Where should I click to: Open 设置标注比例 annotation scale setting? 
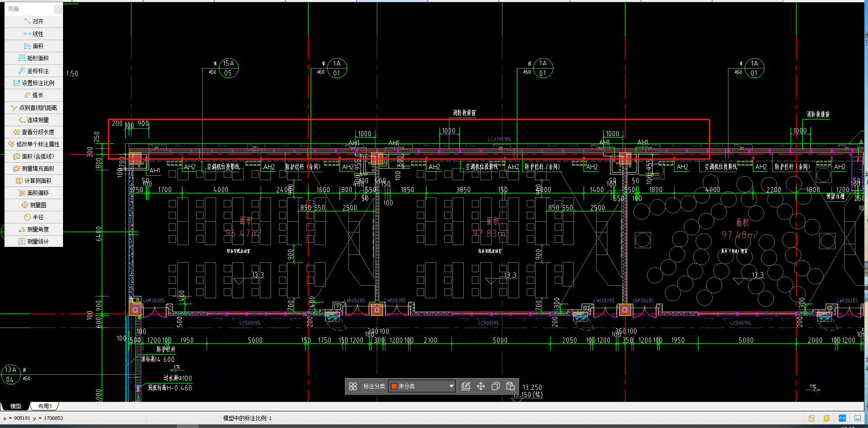coord(34,83)
